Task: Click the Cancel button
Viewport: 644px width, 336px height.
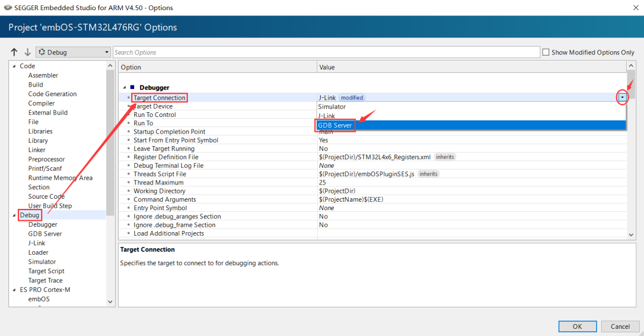Action: tap(620, 326)
